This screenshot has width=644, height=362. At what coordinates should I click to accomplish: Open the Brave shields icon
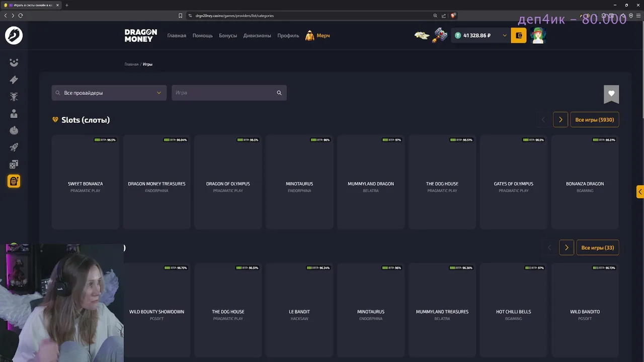453,16
